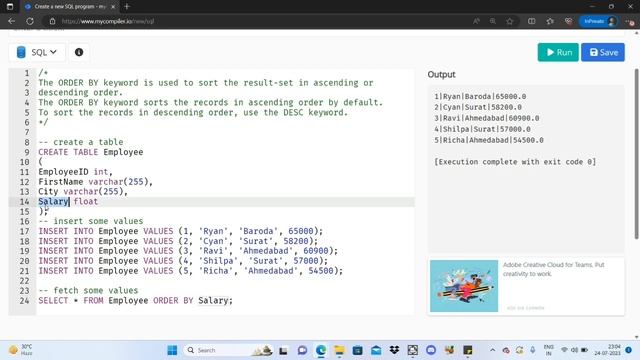Click the microphone tray icon
The image size is (640, 360).
533,350
